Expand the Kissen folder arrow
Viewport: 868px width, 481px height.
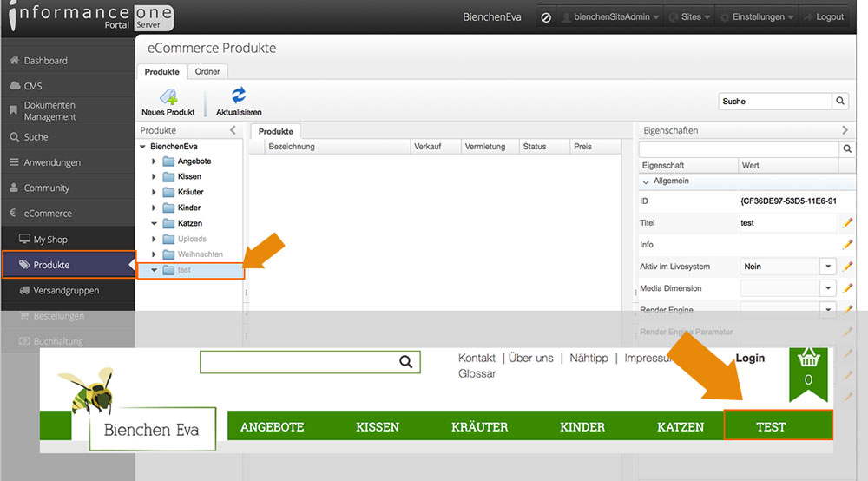click(x=154, y=176)
